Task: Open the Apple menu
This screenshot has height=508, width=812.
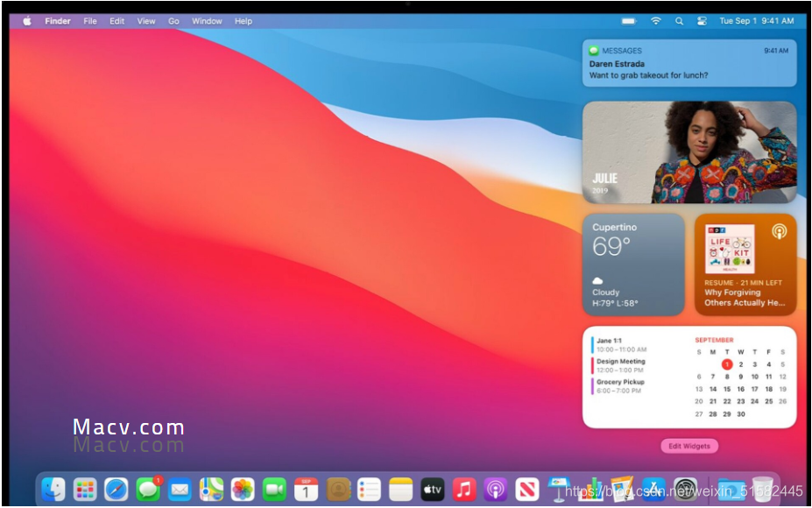Action: coord(27,21)
